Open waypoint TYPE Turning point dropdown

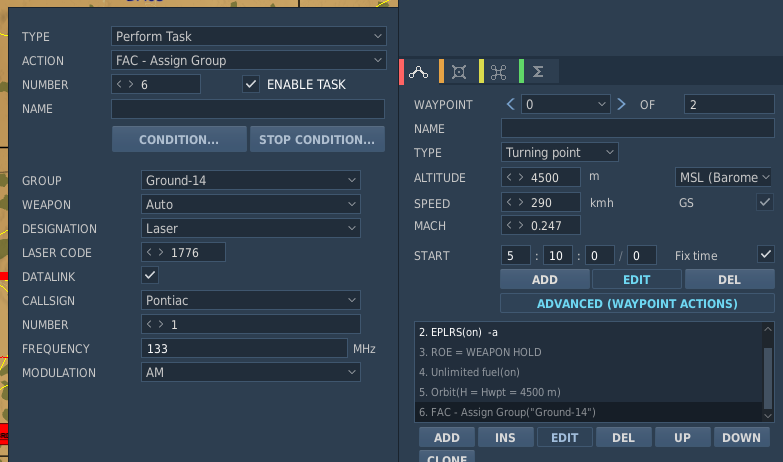click(560, 152)
